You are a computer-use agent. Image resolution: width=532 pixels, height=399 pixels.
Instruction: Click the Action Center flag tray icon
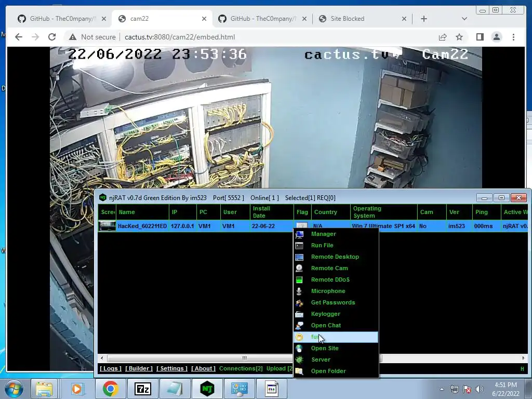coord(467,389)
